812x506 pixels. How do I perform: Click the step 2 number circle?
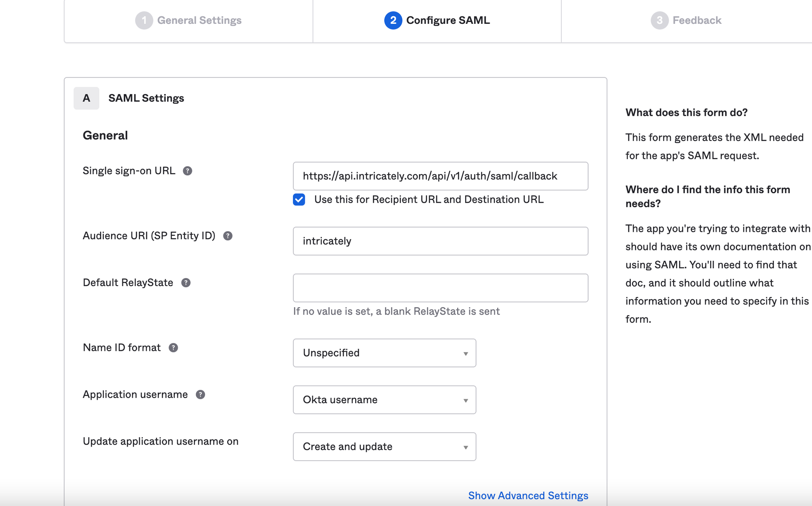click(x=393, y=20)
